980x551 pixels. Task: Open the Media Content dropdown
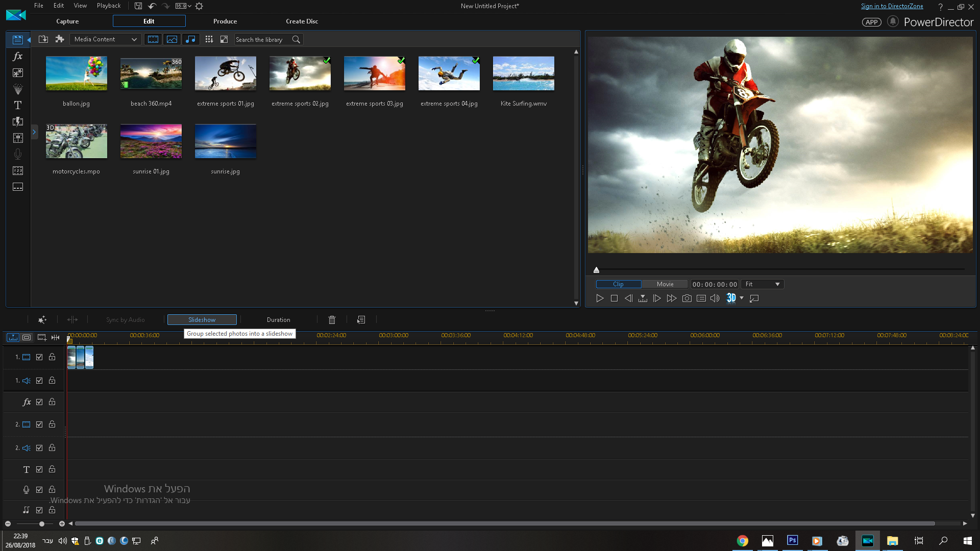[106, 39]
